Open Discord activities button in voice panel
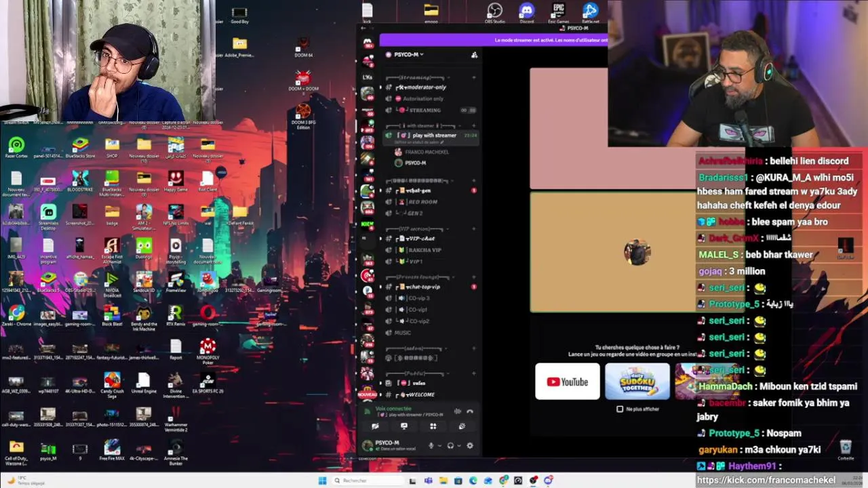 [433, 426]
